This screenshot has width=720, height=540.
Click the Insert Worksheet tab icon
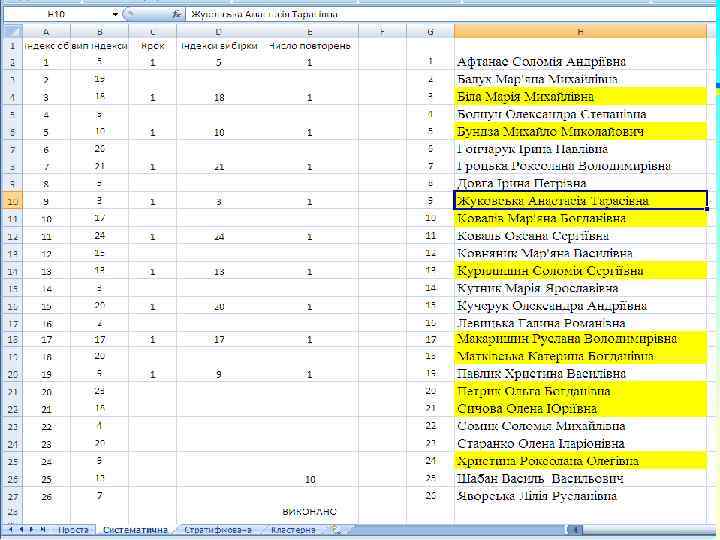(x=336, y=529)
